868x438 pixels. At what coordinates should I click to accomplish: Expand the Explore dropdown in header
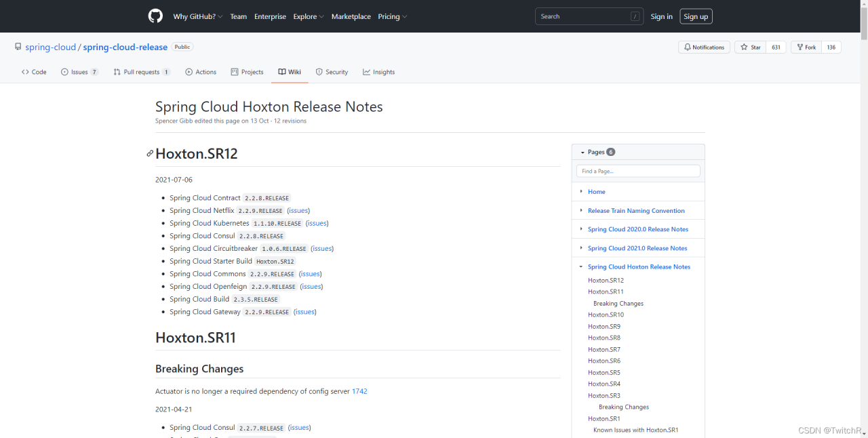coord(309,17)
